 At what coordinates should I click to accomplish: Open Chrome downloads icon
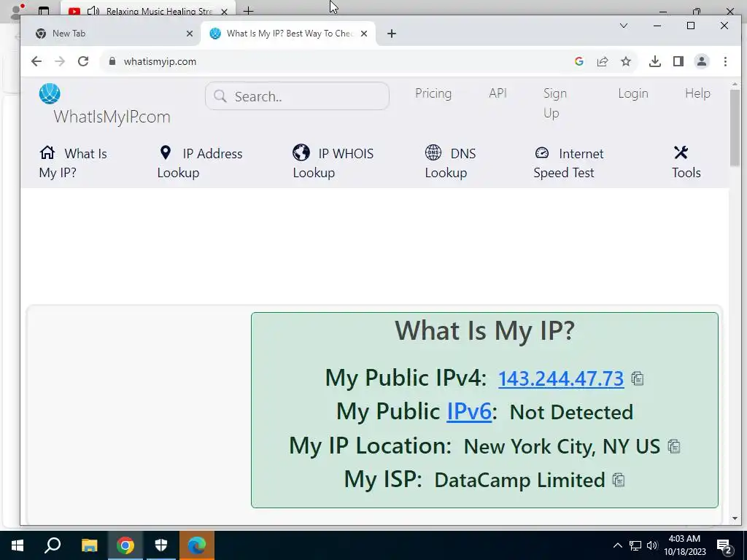654,61
